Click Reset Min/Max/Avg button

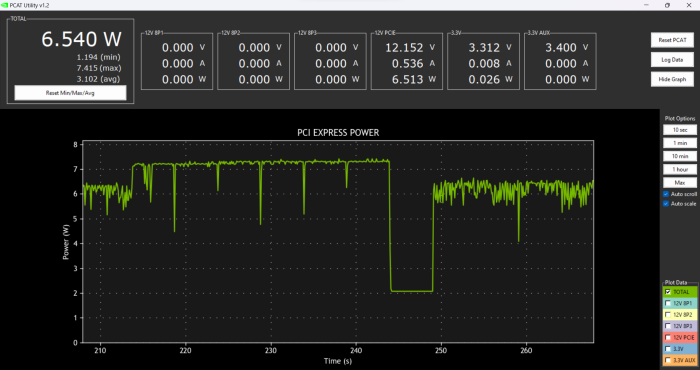70,93
